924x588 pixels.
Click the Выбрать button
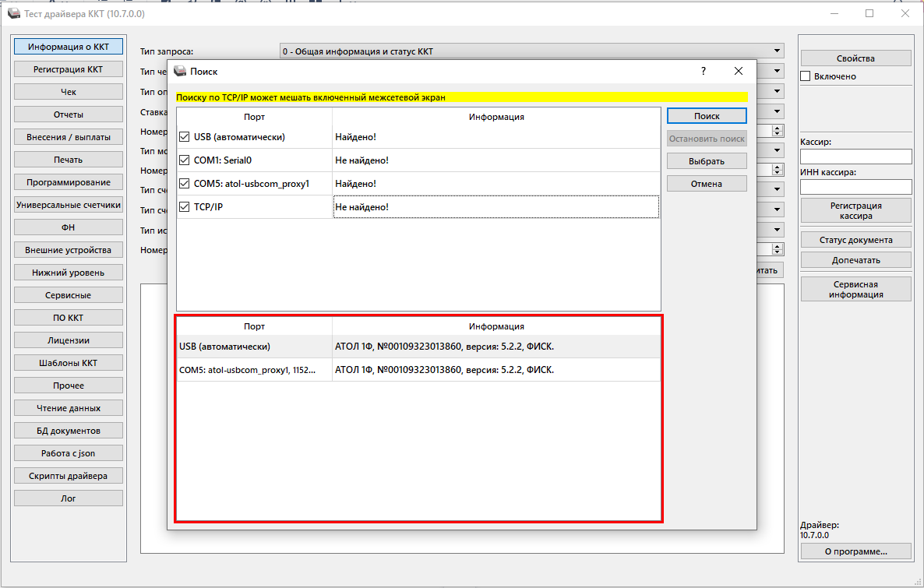click(707, 161)
